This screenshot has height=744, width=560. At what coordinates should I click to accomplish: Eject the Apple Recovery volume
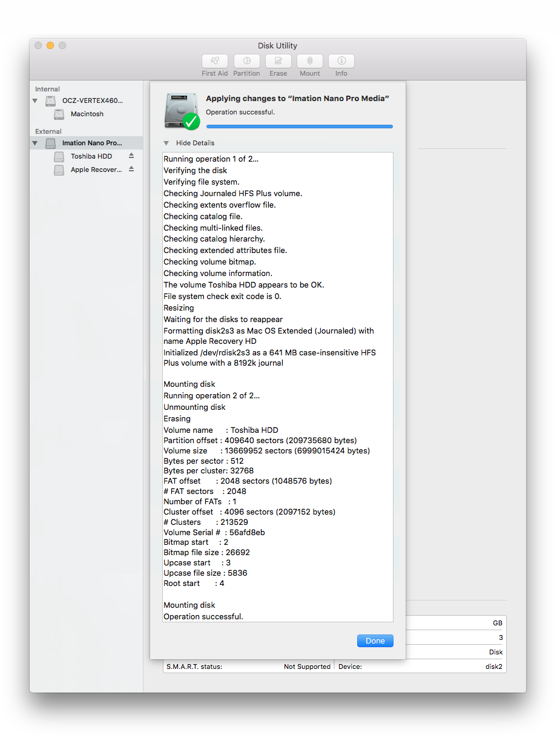pyautogui.click(x=131, y=170)
